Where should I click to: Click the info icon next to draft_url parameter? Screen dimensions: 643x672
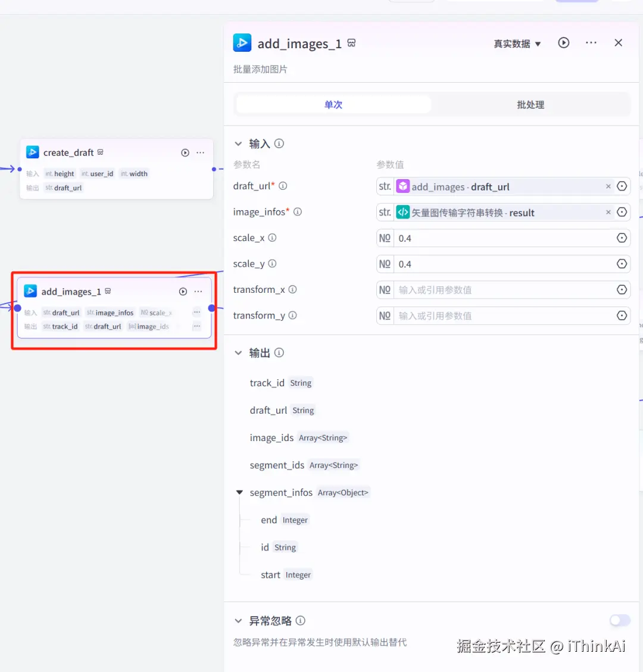pos(283,185)
